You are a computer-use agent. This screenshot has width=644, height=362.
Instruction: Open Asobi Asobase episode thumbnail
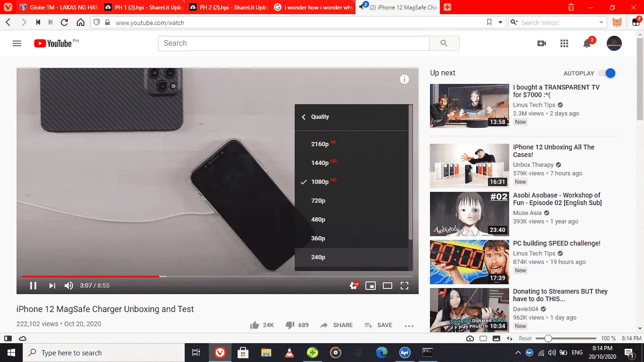pyautogui.click(x=470, y=214)
